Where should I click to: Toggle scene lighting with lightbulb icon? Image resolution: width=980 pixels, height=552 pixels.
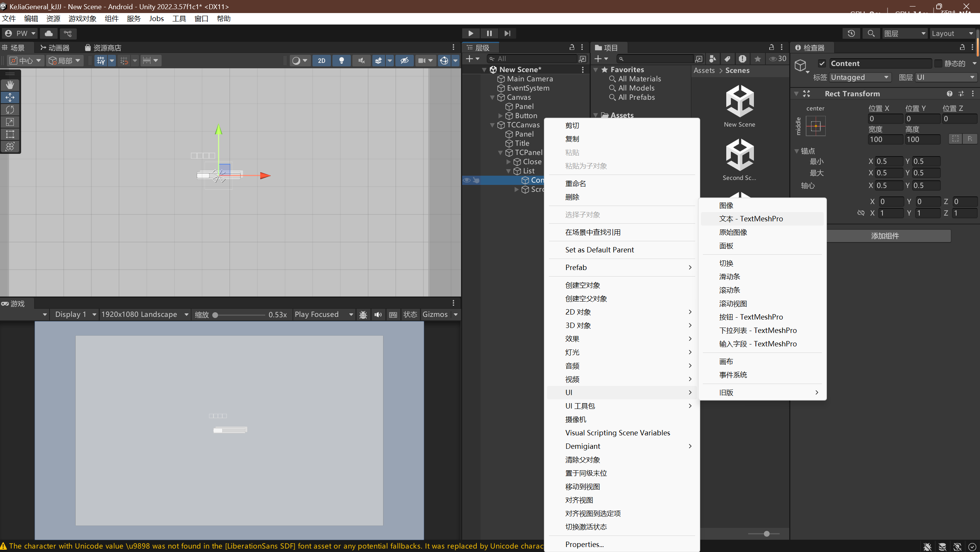[341, 61]
